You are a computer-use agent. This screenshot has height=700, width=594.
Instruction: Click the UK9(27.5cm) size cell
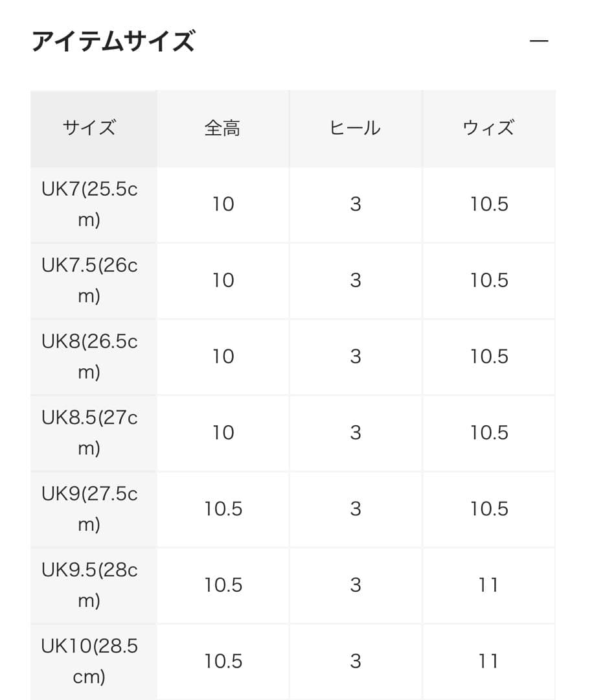pyautogui.click(x=93, y=508)
